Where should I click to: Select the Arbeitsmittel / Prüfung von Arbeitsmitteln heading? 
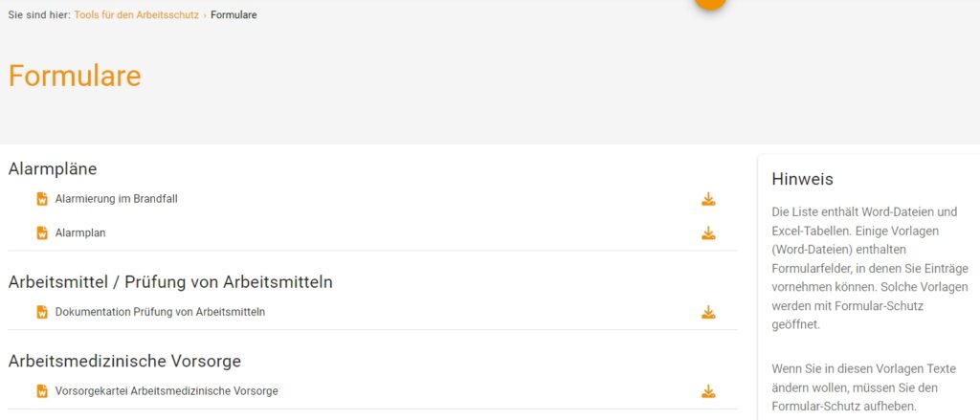point(170,281)
